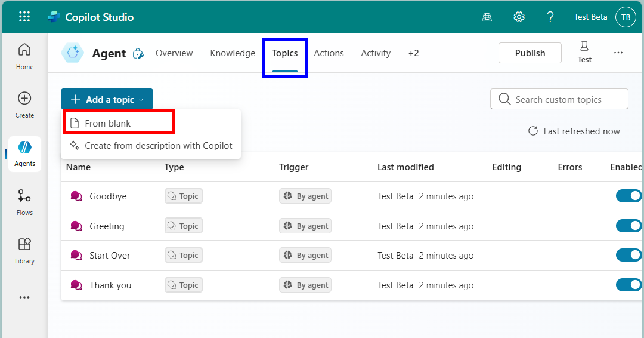
Task: Click the Goodbye topic chat icon
Action: (76, 196)
